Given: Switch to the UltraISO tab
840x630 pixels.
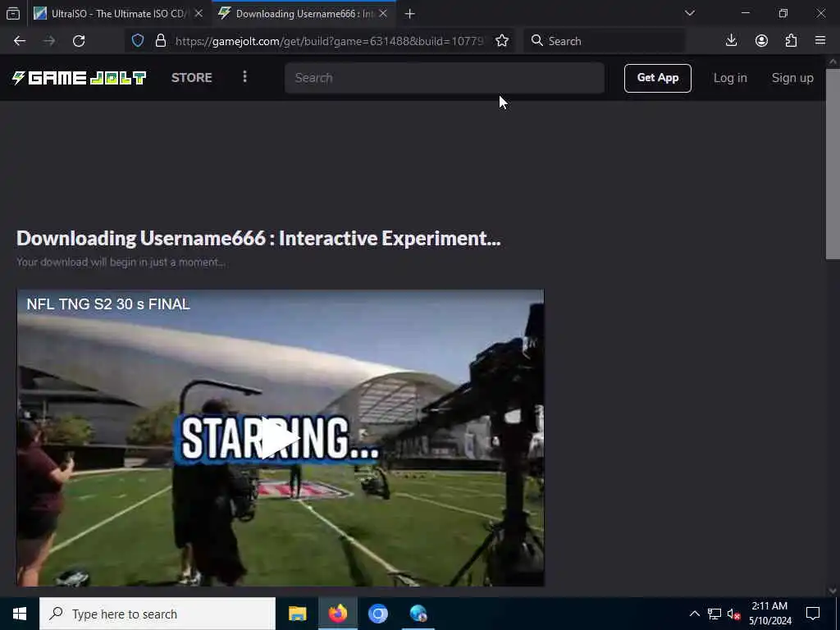Looking at the screenshot, I should (118, 14).
